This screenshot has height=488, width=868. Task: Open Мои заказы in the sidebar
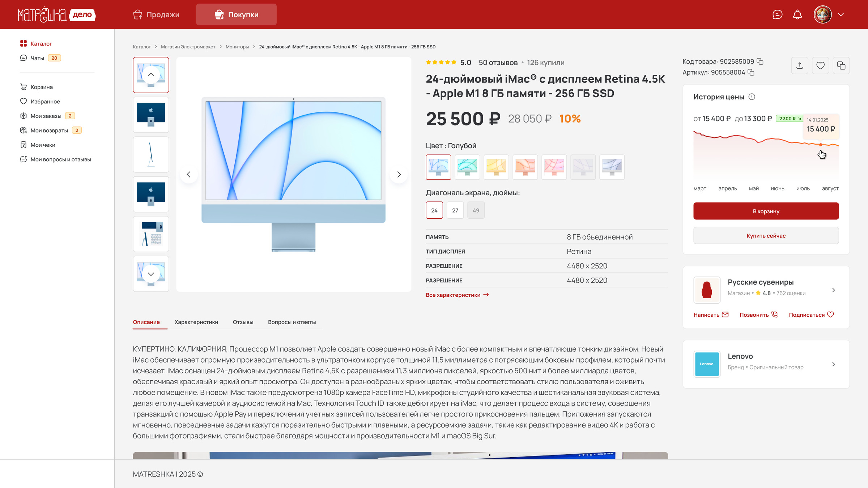[47, 116]
